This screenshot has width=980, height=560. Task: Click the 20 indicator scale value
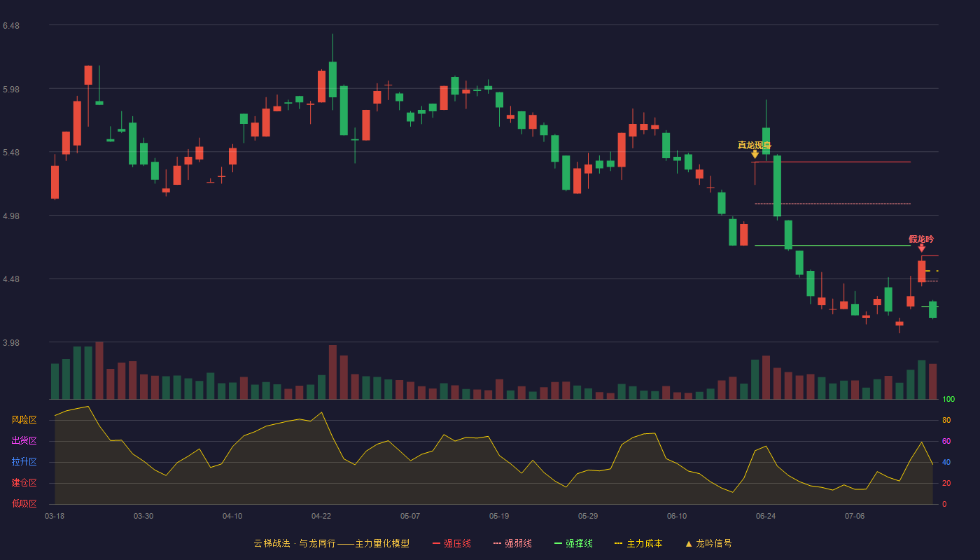click(946, 483)
